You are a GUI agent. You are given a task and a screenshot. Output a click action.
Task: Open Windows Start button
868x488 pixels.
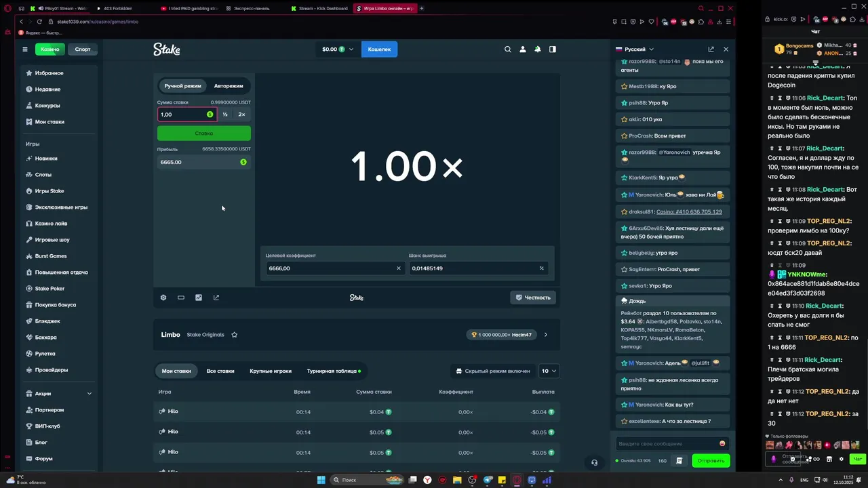click(321, 480)
